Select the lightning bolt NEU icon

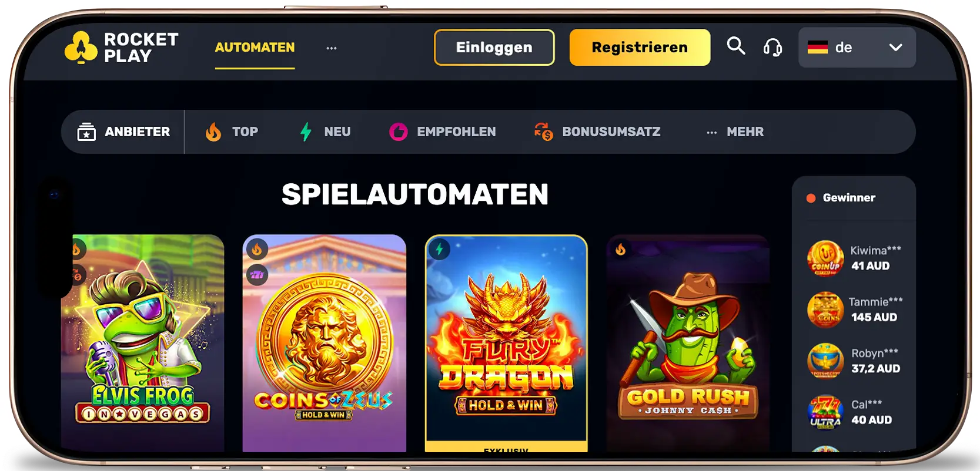coord(306,132)
